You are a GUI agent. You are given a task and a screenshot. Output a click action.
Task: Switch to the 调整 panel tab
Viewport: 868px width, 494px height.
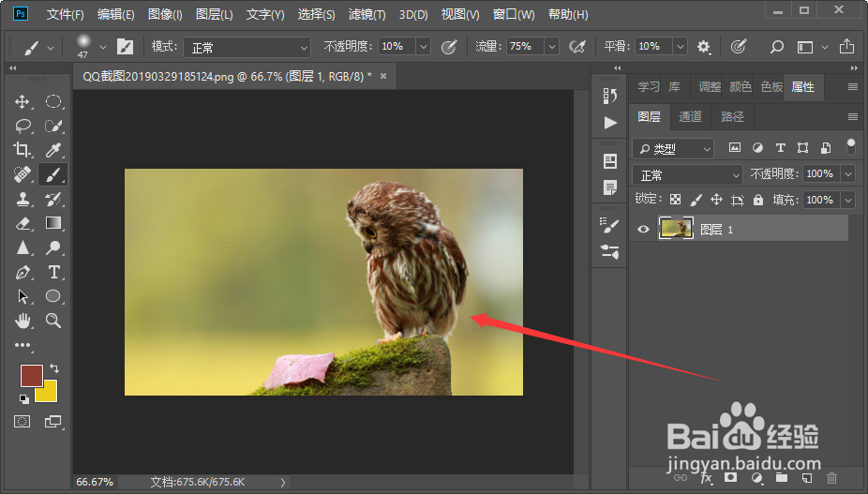click(710, 87)
